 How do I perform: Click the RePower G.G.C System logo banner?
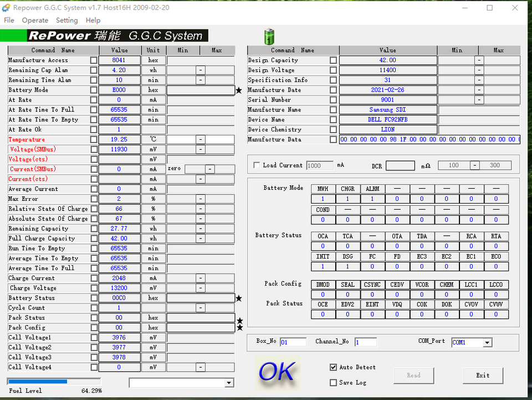click(x=116, y=36)
